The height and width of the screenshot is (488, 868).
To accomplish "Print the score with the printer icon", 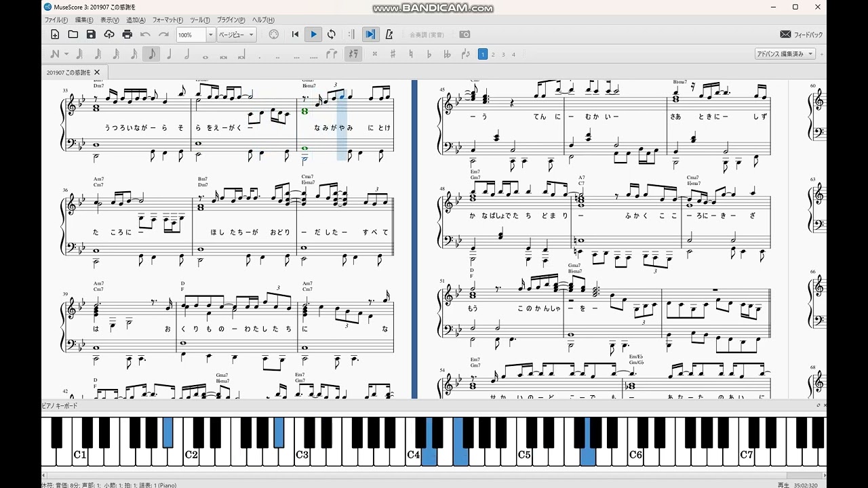I will point(127,35).
